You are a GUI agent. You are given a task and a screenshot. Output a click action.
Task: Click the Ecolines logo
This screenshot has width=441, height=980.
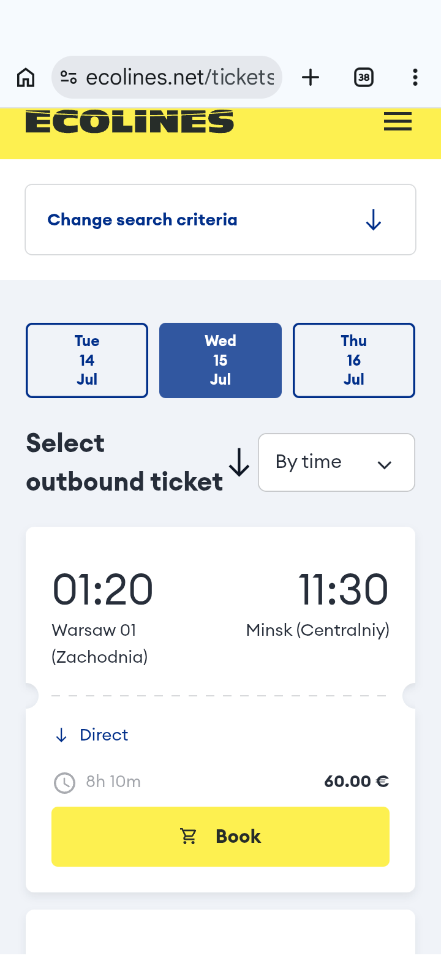pyautogui.click(x=130, y=122)
